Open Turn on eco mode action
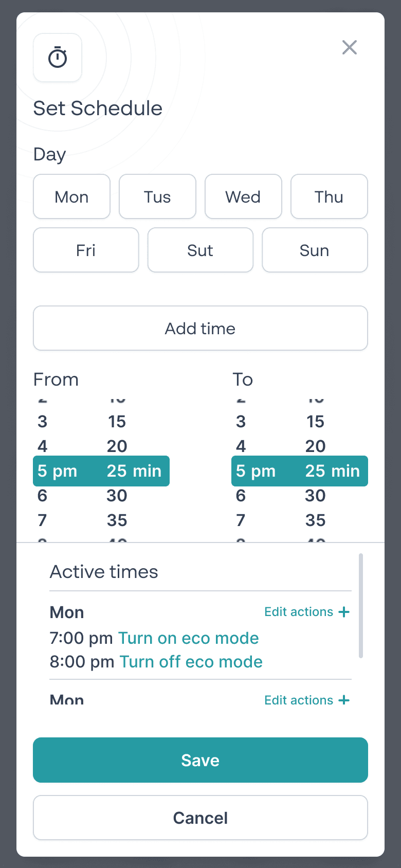This screenshot has height=868, width=401. click(x=189, y=638)
